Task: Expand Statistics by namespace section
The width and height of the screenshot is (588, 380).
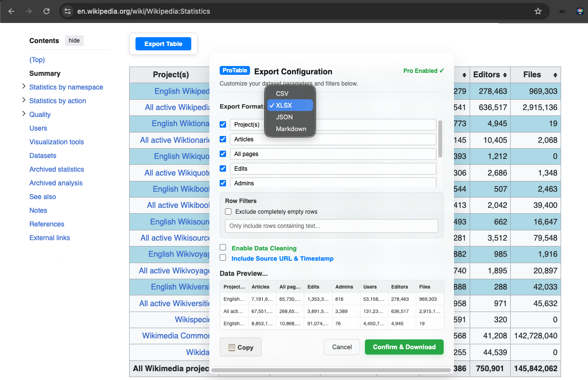Action: 23,87
